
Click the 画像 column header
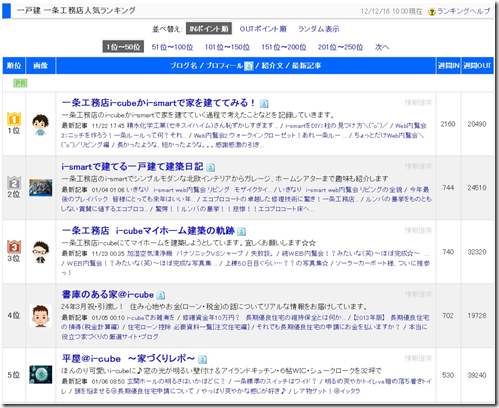40,66
